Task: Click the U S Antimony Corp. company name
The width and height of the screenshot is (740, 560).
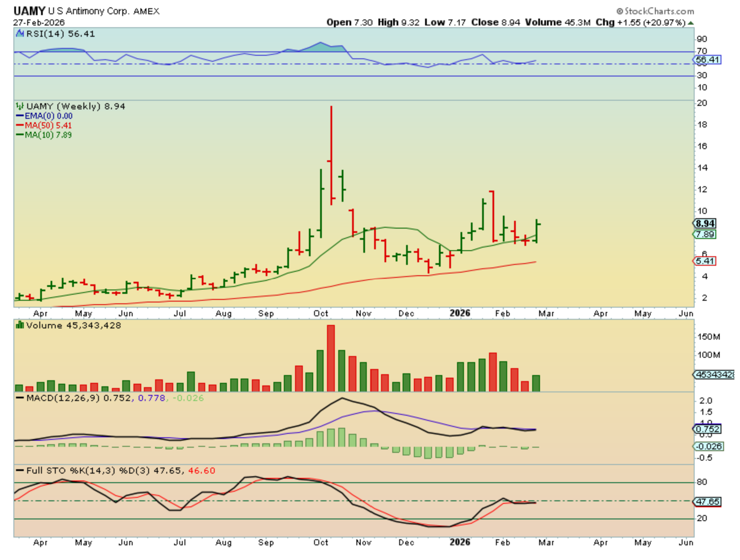Action: 89,11
